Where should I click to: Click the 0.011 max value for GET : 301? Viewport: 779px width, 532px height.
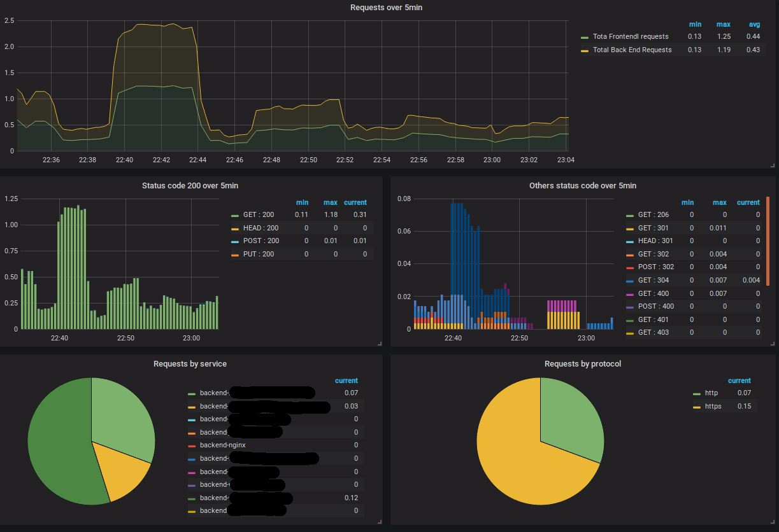(x=717, y=228)
